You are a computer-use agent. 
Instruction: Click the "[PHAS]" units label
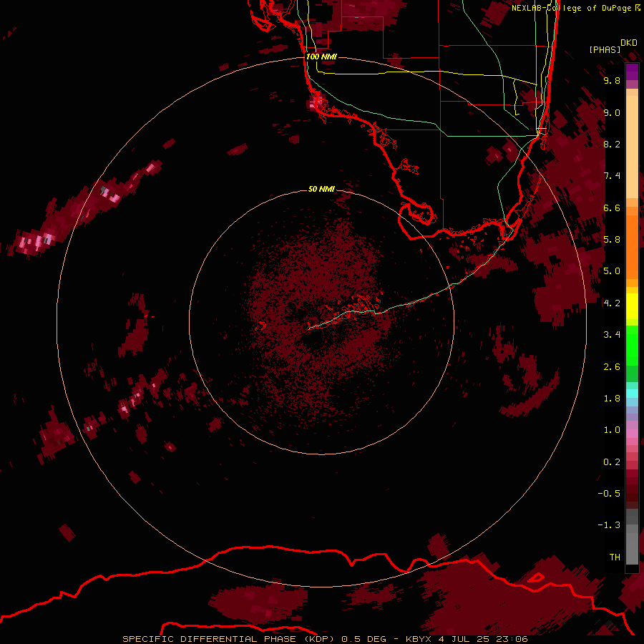[x=605, y=49]
